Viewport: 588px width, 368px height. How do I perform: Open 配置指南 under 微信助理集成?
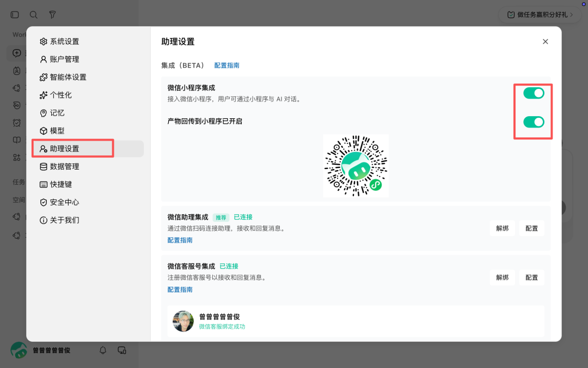click(x=180, y=240)
